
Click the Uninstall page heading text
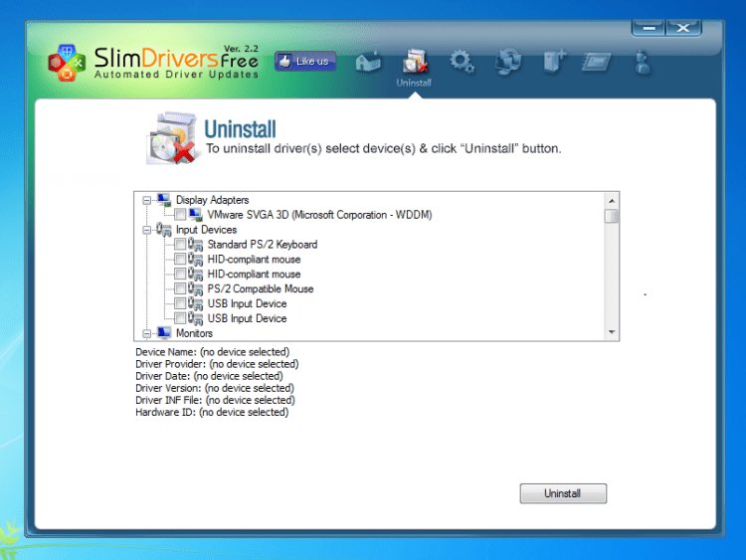tap(241, 129)
